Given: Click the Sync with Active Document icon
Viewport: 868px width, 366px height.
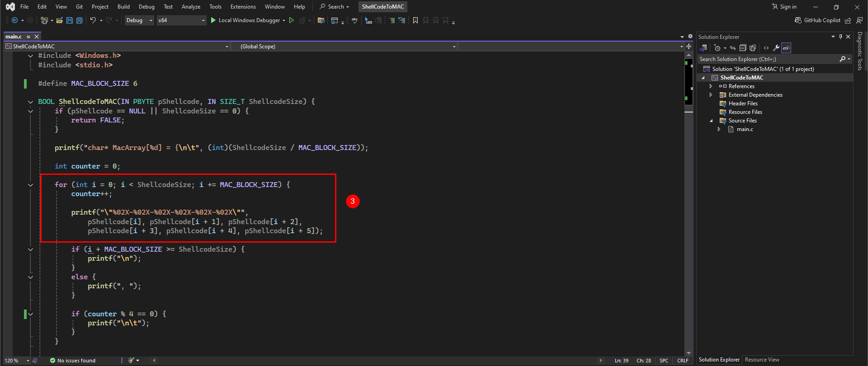Looking at the screenshot, I should (733, 48).
